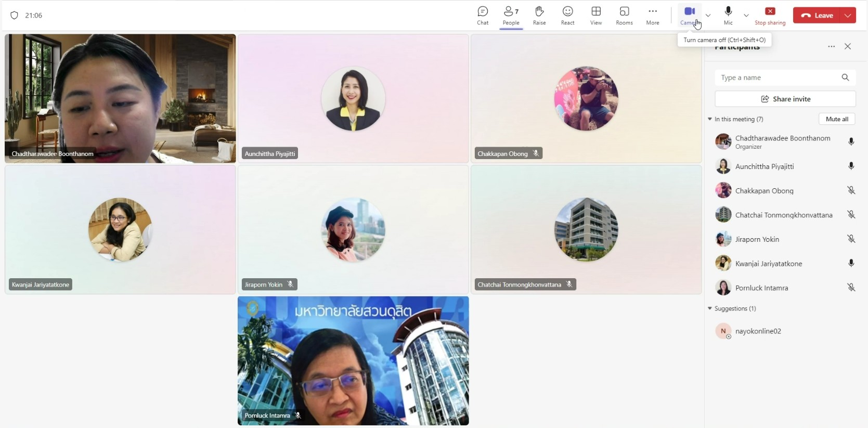
Task: Open breakout Rooms
Action: coord(624,16)
